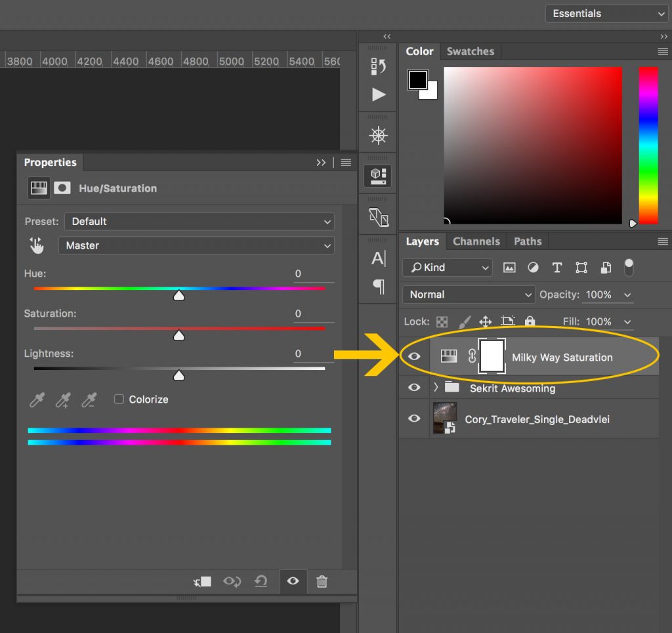Hide the Milky Way Saturation layer
The width and height of the screenshot is (672, 633).
pyautogui.click(x=413, y=356)
